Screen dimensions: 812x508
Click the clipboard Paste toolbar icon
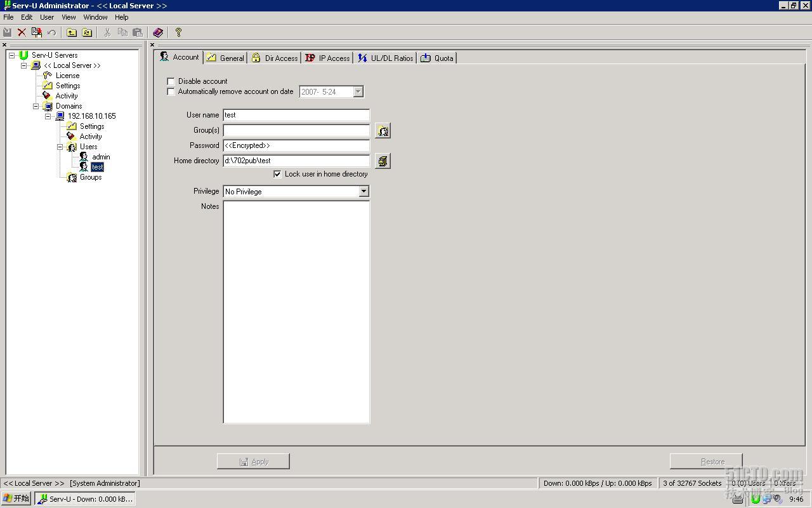click(x=137, y=32)
